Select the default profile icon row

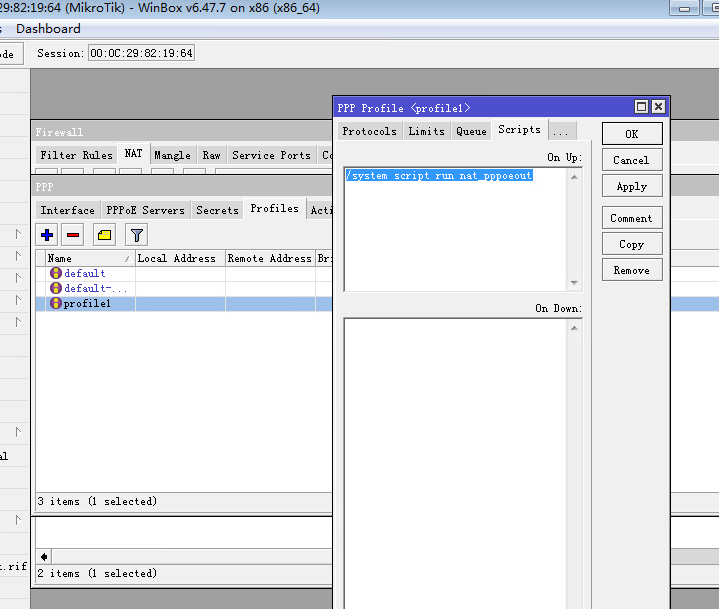55,273
